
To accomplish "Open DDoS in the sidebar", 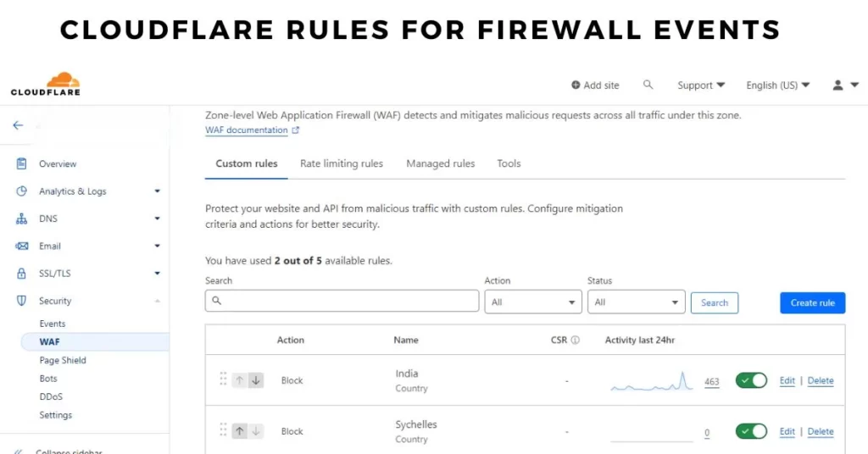I will (51, 396).
